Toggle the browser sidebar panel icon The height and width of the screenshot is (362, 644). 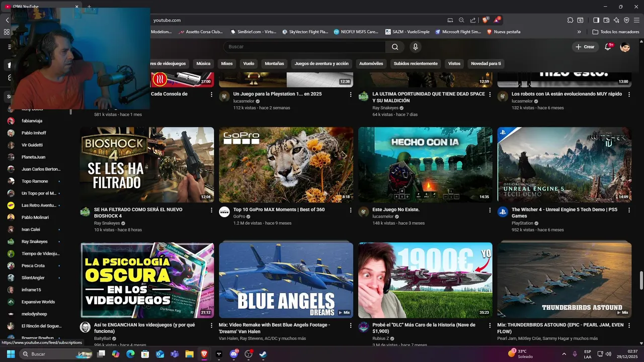596,20
